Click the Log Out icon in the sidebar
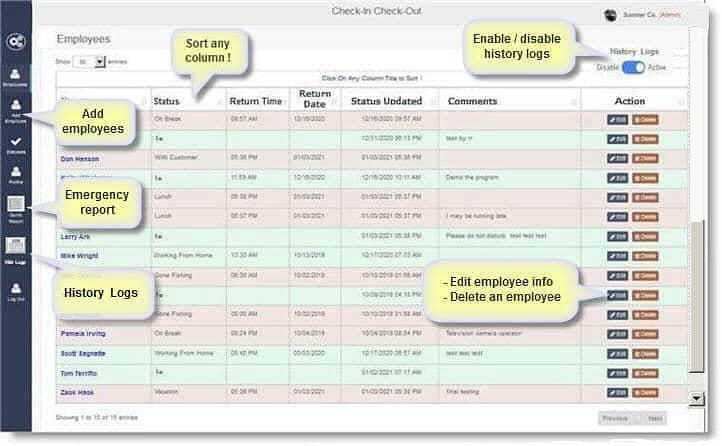The image size is (722, 446). pos(15,290)
